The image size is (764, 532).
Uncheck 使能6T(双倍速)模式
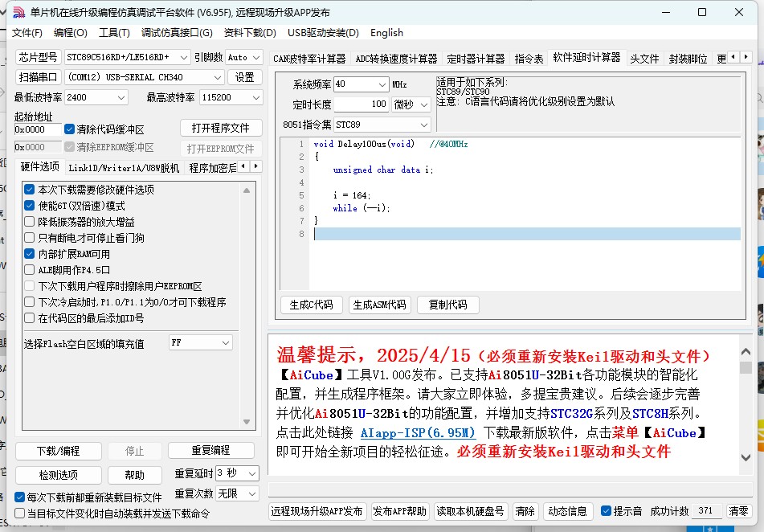(x=30, y=206)
